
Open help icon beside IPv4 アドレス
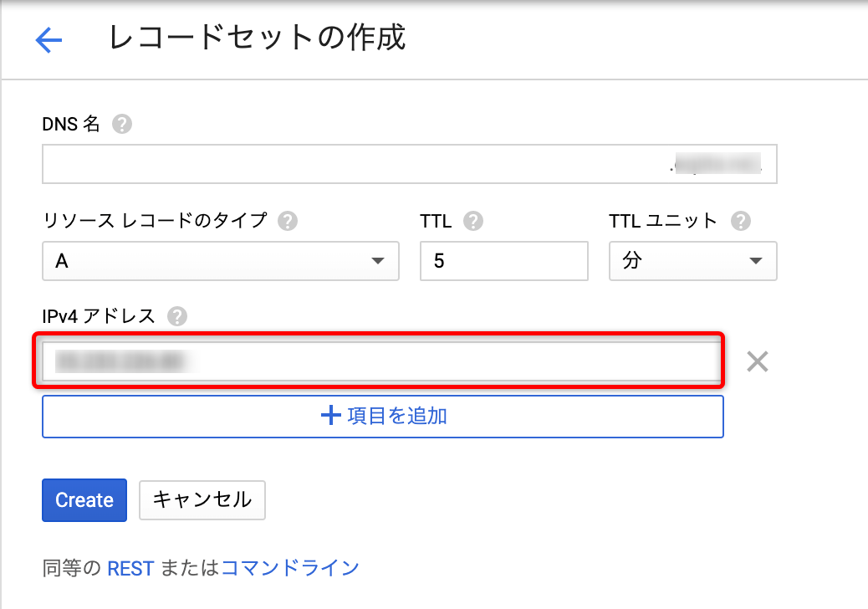(177, 317)
